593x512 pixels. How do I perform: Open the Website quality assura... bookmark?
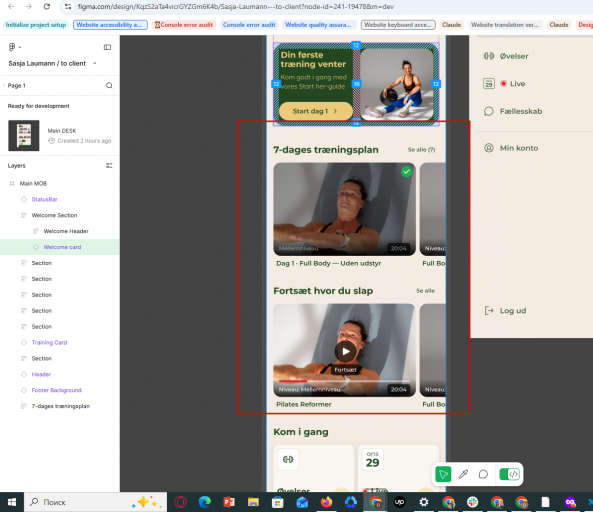coord(318,25)
